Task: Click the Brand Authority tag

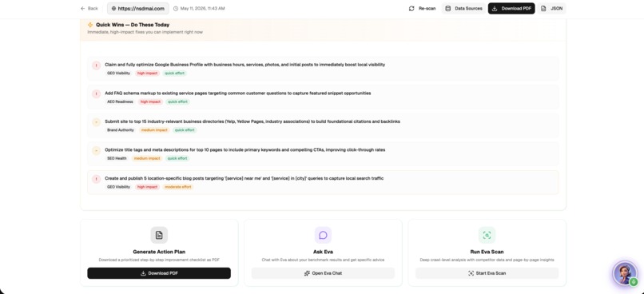Action: pyautogui.click(x=121, y=129)
